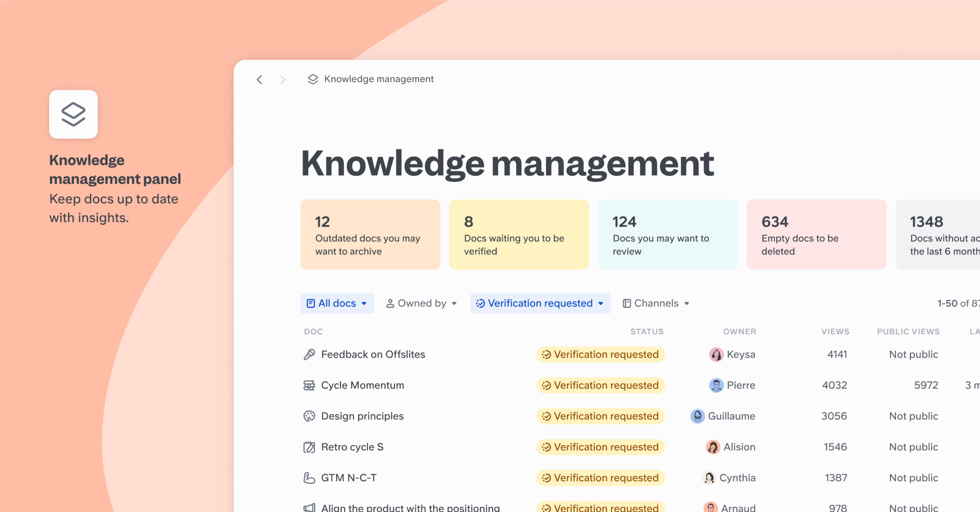Viewport: 980px width, 512px height.
Task: Expand the Owned by filter
Action: click(x=421, y=303)
